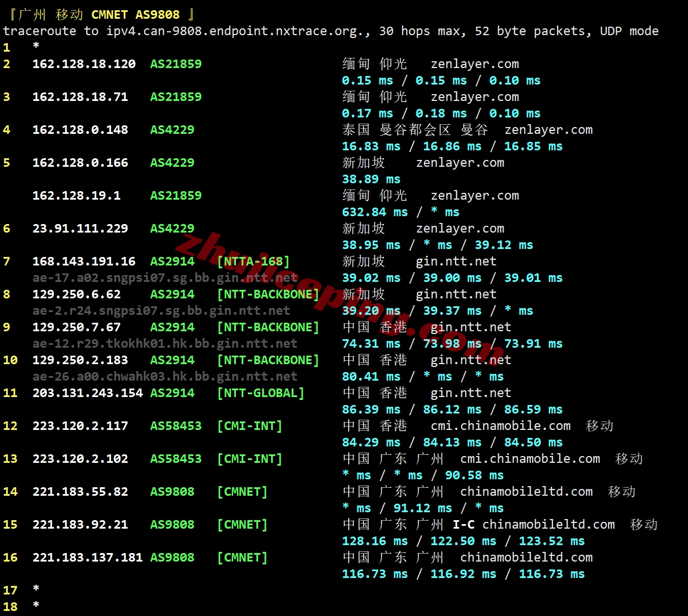Click cmi.chinamobile.com domain on hop 12
This screenshot has height=616, width=688.
[x=500, y=426]
